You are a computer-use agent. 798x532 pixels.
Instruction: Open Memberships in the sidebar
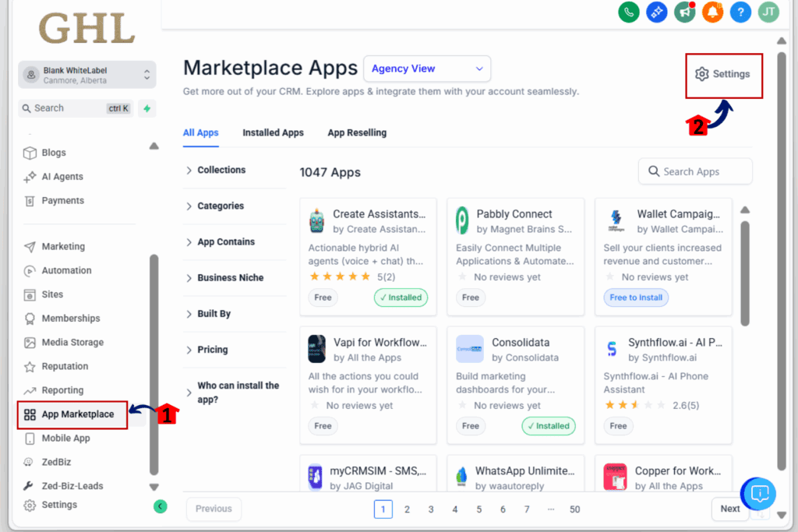[x=62, y=318]
